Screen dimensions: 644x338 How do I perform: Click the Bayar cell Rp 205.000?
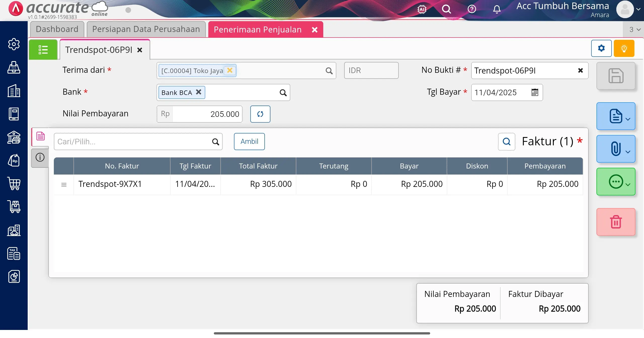click(x=409, y=184)
